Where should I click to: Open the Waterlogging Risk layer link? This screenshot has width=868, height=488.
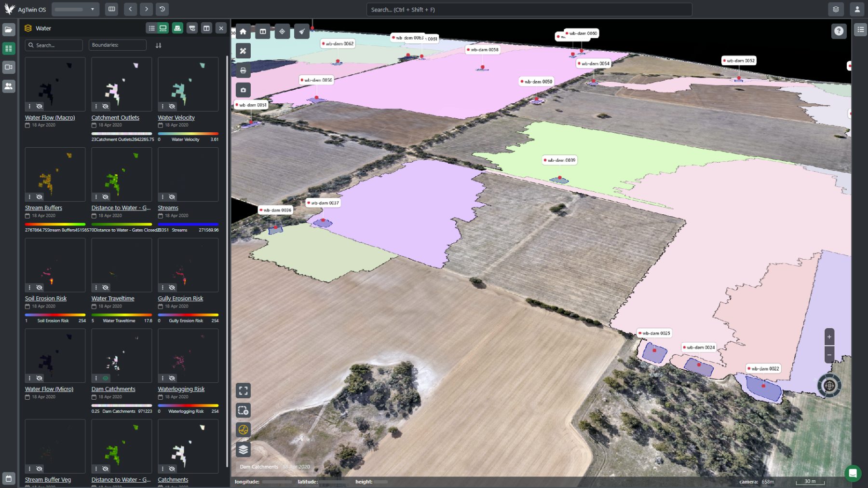pyautogui.click(x=181, y=389)
